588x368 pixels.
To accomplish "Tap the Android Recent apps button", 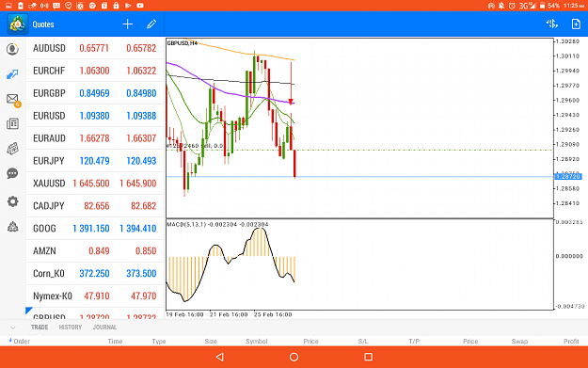I will [368, 357].
